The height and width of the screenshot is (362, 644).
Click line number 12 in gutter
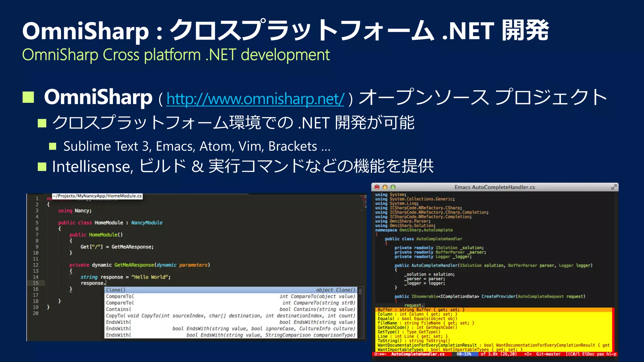(x=36, y=265)
